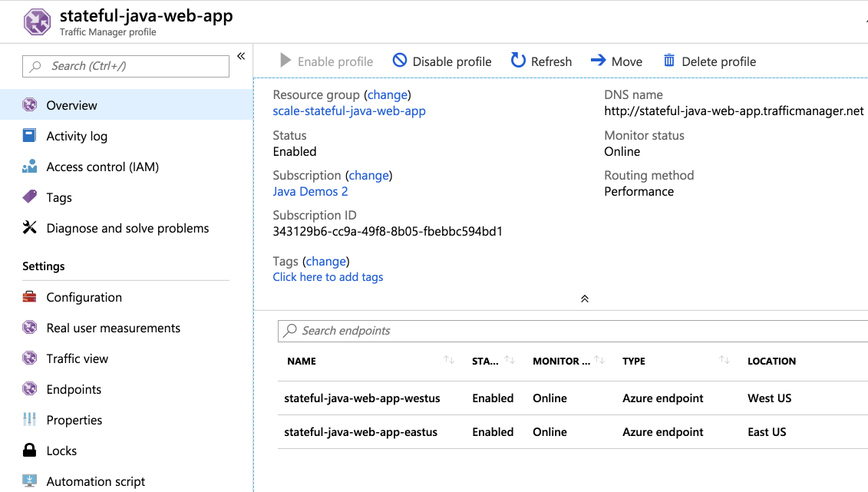Open Configuration settings
Viewport: 868px width, 492px height.
pos(84,297)
